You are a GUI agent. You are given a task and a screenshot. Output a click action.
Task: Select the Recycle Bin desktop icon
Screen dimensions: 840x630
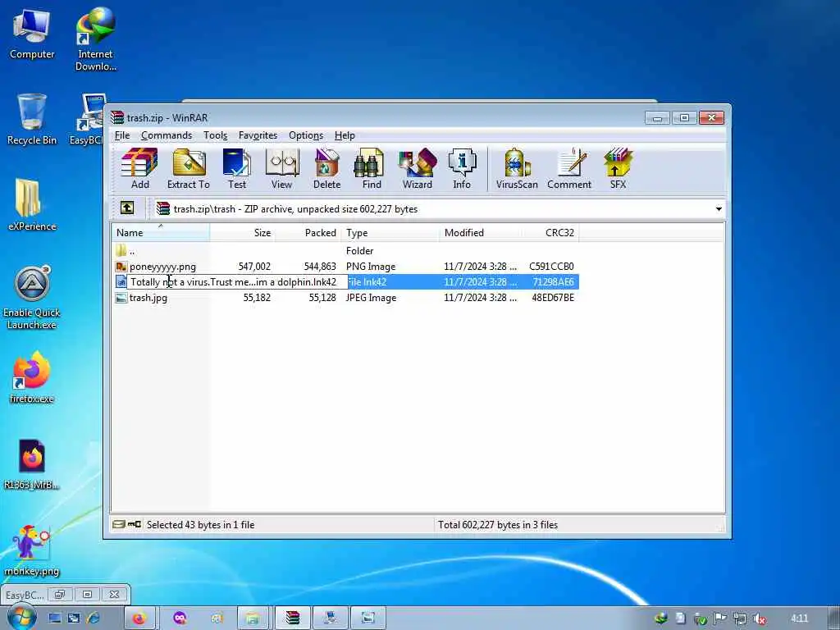click(x=32, y=119)
